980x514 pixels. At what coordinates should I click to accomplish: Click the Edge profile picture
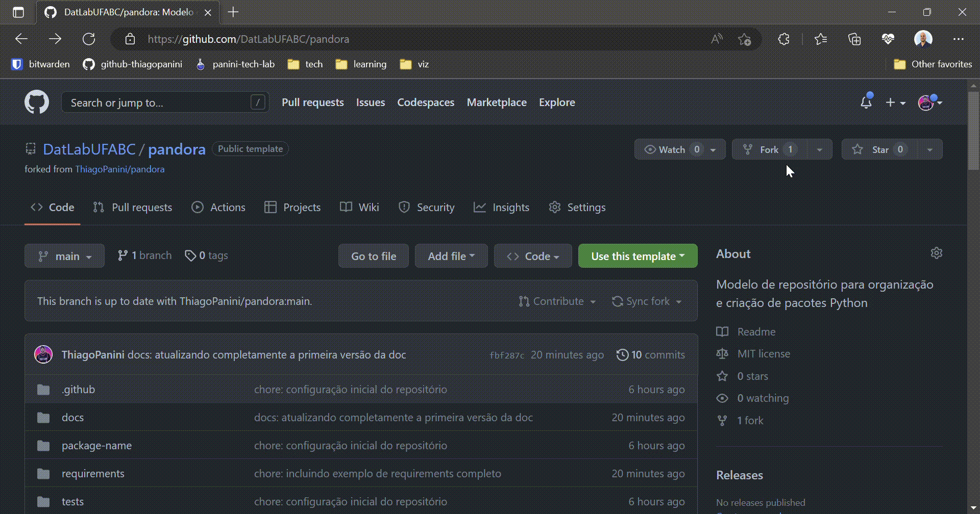click(x=923, y=39)
